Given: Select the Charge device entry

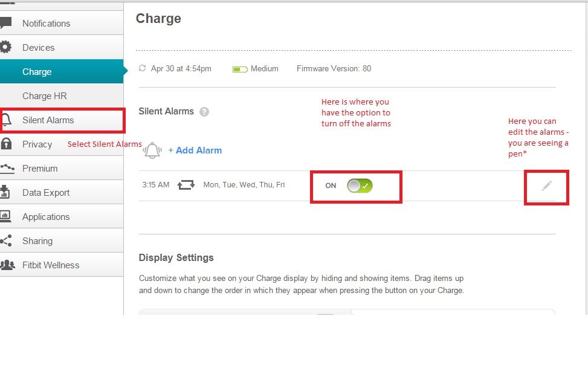Looking at the screenshot, I should click(62, 71).
